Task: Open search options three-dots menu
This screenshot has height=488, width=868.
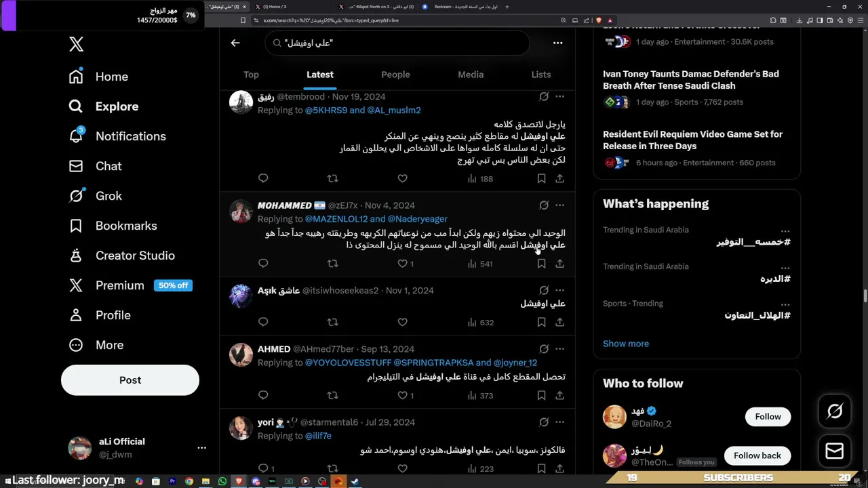Action: pos(557,43)
